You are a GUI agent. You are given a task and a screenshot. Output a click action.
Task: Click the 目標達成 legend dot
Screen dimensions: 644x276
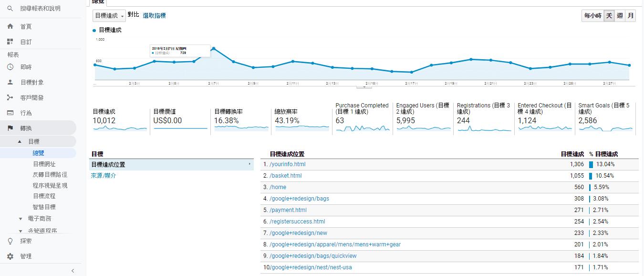pos(94,30)
